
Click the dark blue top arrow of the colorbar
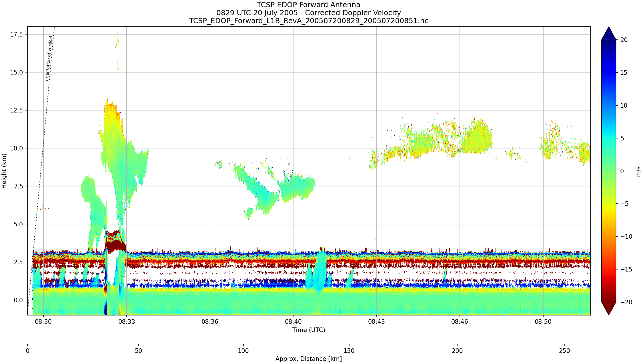[609, 34]
